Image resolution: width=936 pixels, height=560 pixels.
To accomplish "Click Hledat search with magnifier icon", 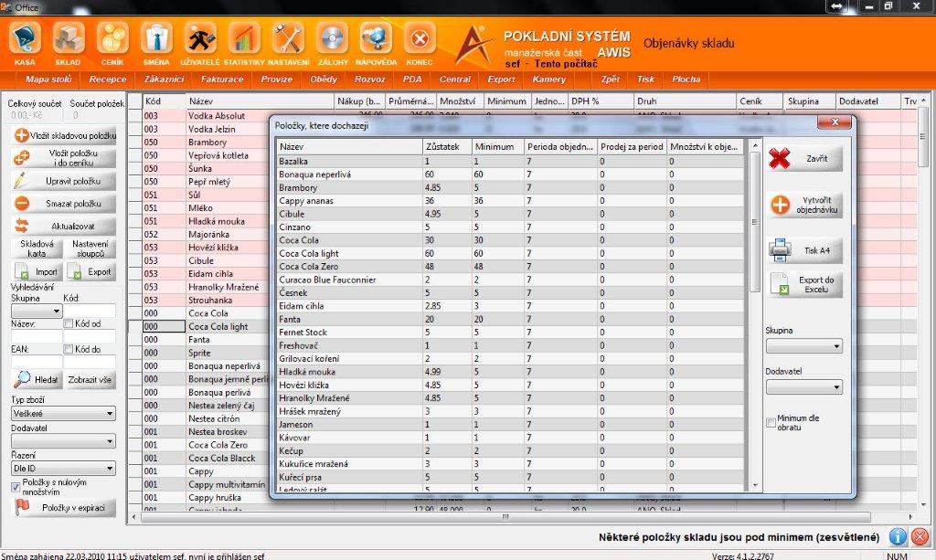I will click(37, 379).
